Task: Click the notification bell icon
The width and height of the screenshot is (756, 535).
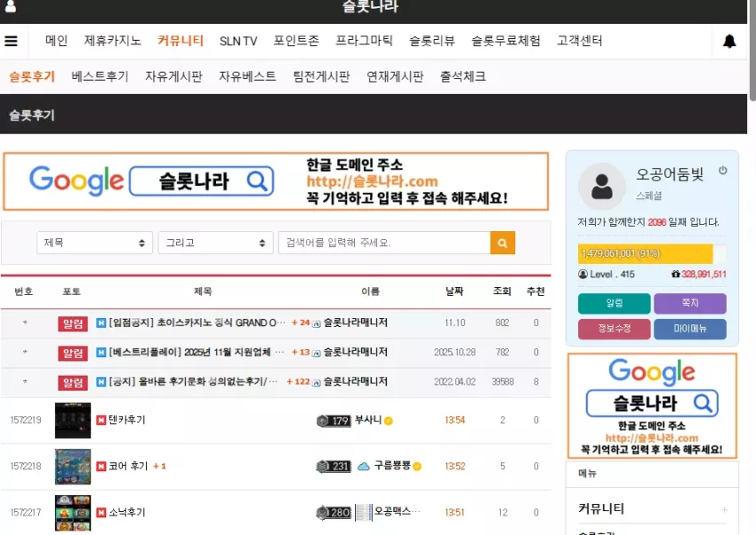Action: click(729, 42)
